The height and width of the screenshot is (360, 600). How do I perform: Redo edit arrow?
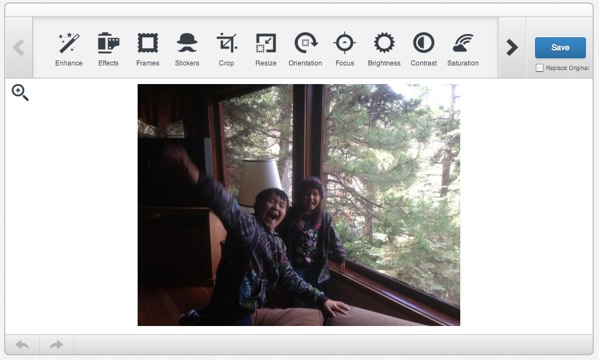coord(56,345)
